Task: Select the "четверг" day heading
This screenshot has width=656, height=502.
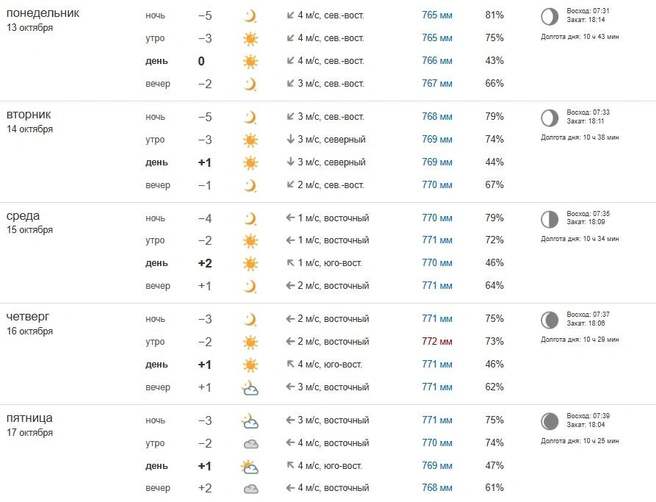Action: click(28, 316)
